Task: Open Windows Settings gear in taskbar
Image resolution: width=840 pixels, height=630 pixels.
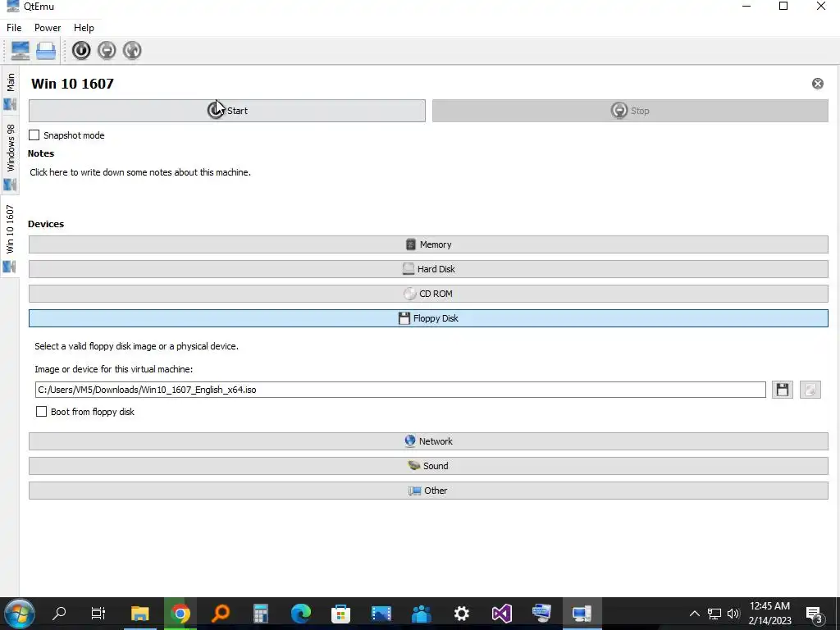Action: (x=461, y=614)
